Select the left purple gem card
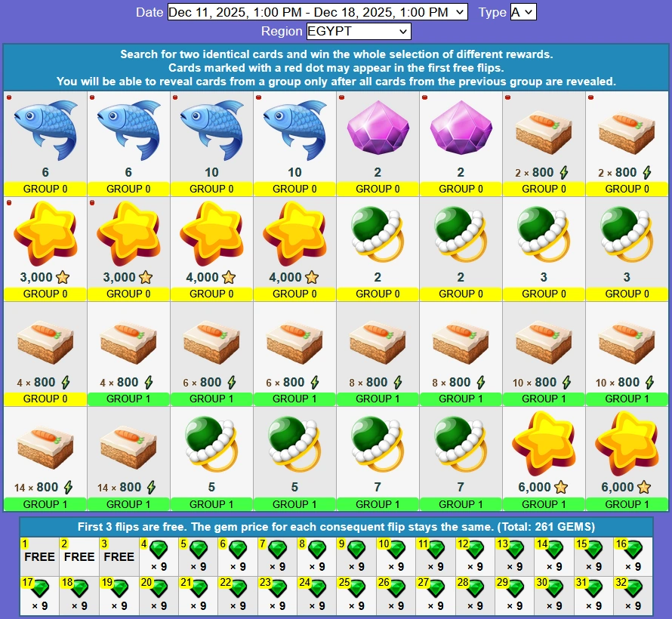Viewport: 672px width, 619px height. [378, 143]
